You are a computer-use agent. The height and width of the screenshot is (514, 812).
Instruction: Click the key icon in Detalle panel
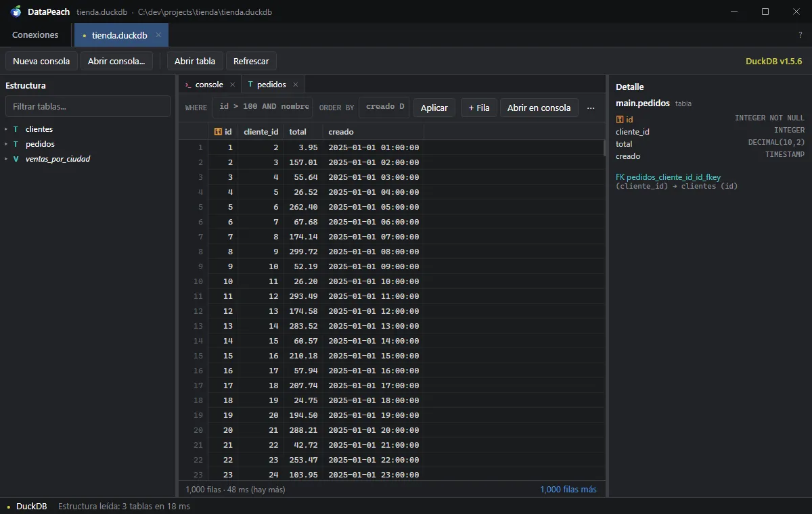point(620,120)
